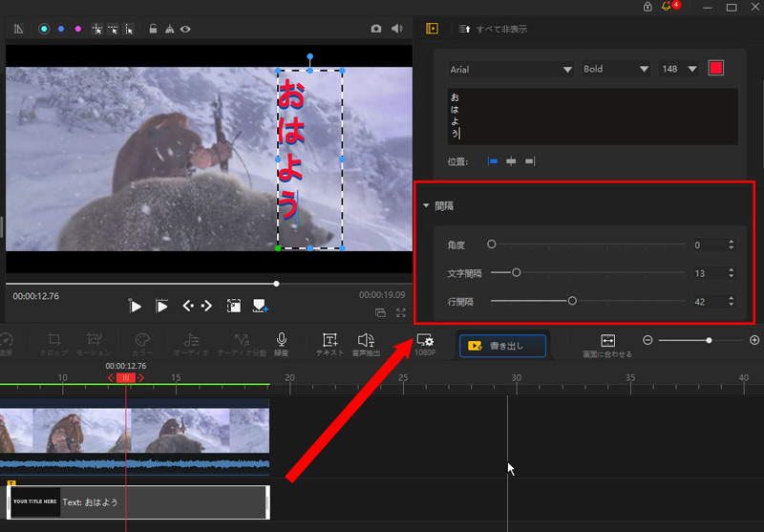Click the 音声抽出 speech extraction tool
Image resolution: width=764 pixels, height=532 pixels.
point(366,344)
